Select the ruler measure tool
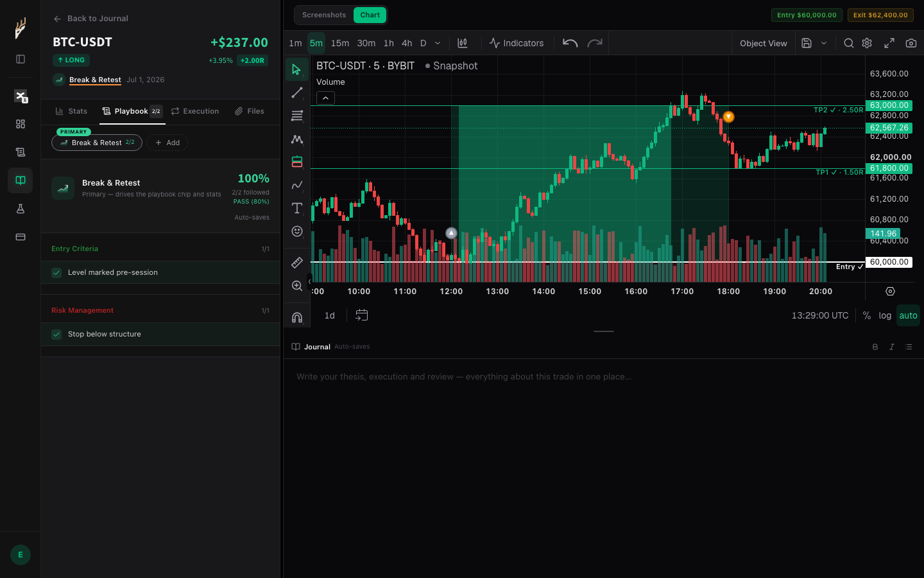Image resolution: width=924 pixels, height=578 pixels. click(296, 263)
